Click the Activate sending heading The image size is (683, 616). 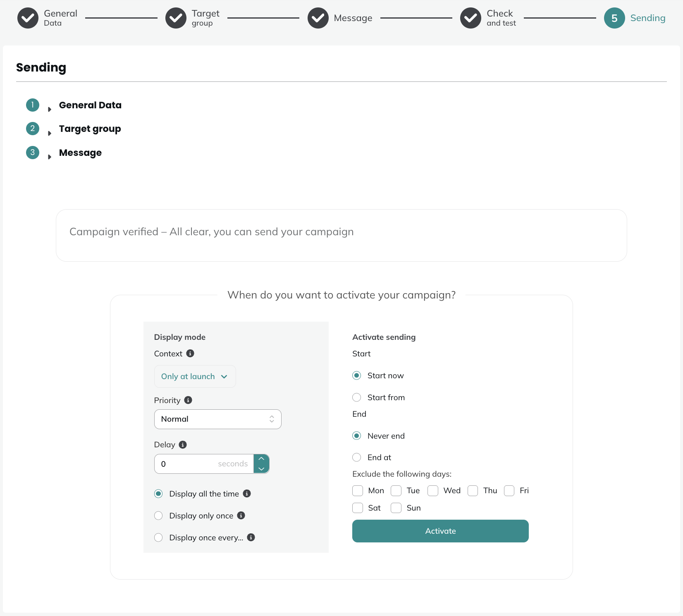coord(384,337)
